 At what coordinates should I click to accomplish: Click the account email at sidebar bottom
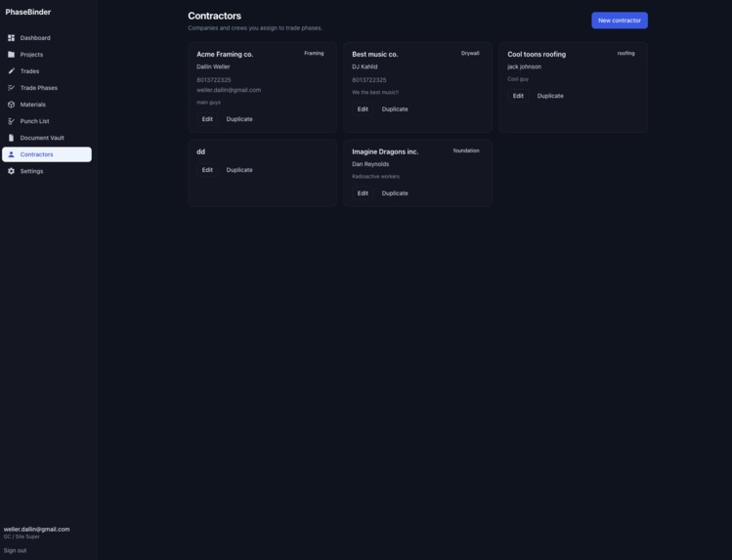coord(36,529)
